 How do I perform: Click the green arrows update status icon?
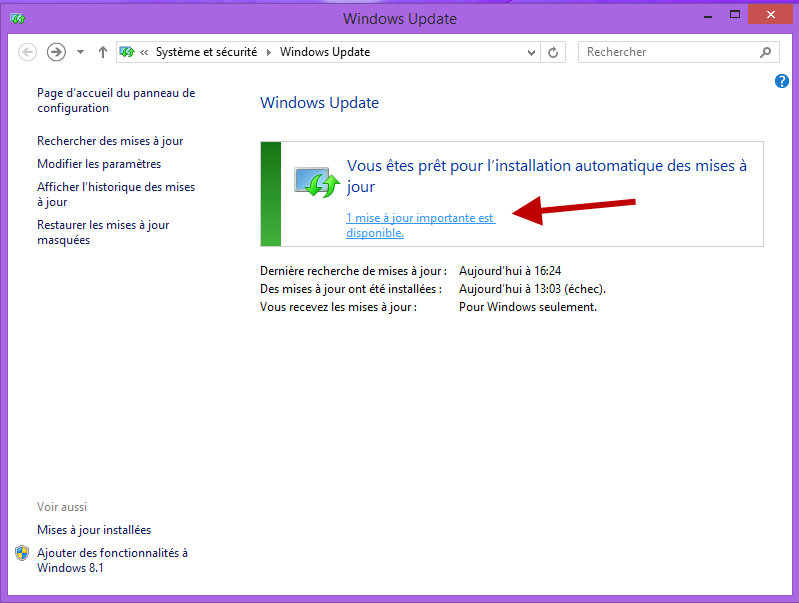pyautogui.click(x=316, y=182)
